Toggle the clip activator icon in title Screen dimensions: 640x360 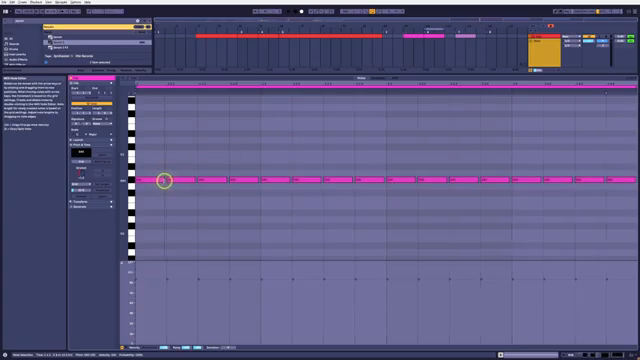point(71,78)
